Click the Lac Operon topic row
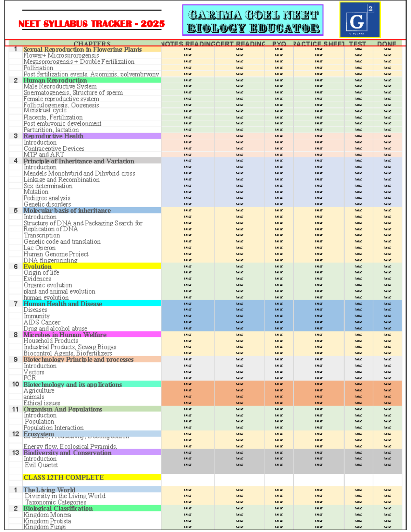Screen dimensions: 411x532 tap(39, 248)
